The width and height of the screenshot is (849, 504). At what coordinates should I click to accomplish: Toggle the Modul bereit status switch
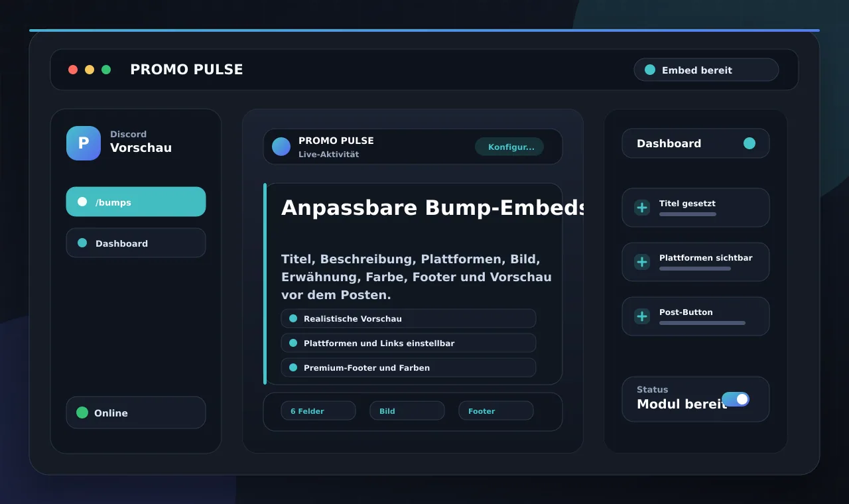pos(736,399)
